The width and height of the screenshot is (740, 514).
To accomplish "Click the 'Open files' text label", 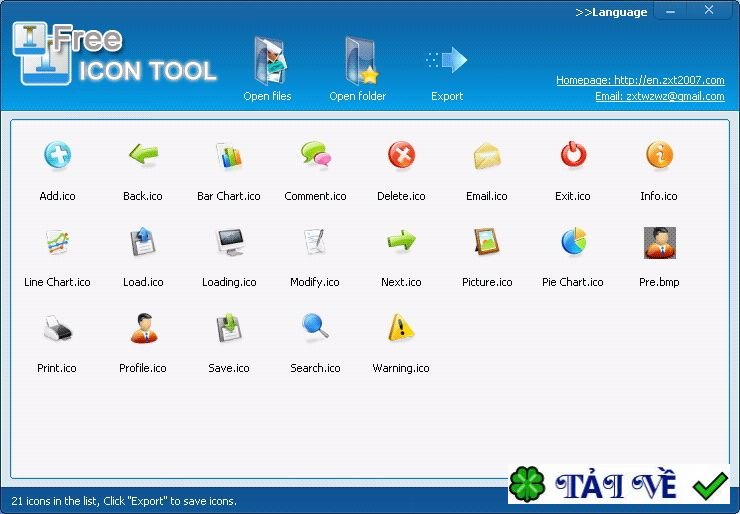I will (x=267, y=96).
